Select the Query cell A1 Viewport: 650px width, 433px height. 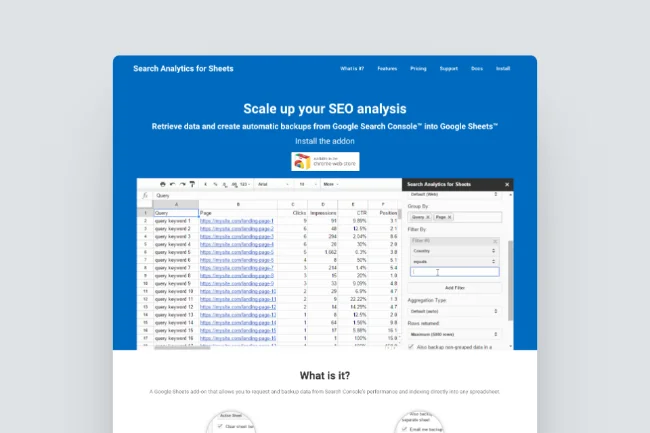176,213
